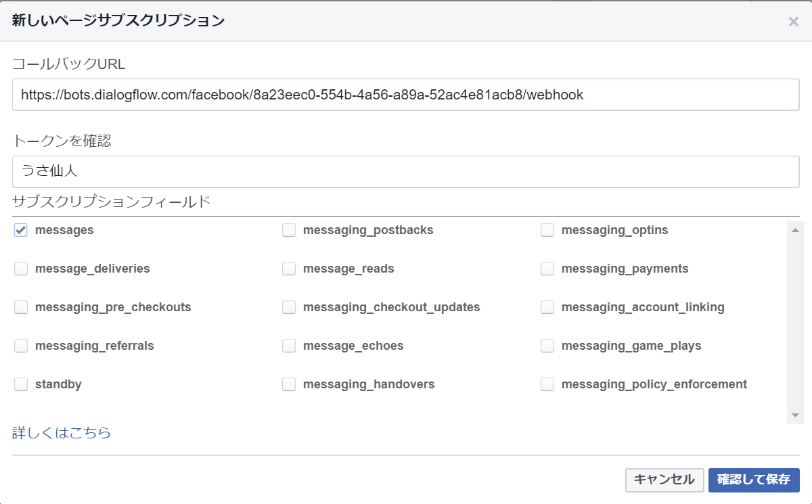Close the page subscription dialog

point(793,22)
